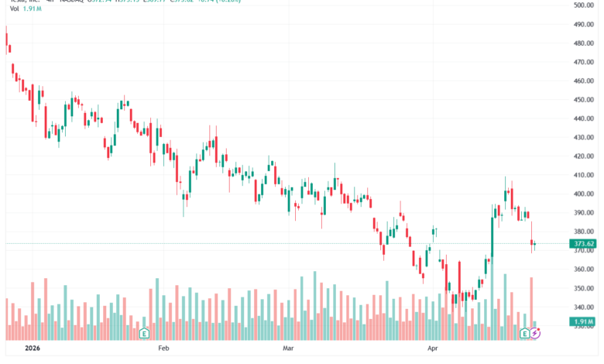Click the green 1.91 M volume label
The width and height of the screenshot is (604, 364).
583,321
